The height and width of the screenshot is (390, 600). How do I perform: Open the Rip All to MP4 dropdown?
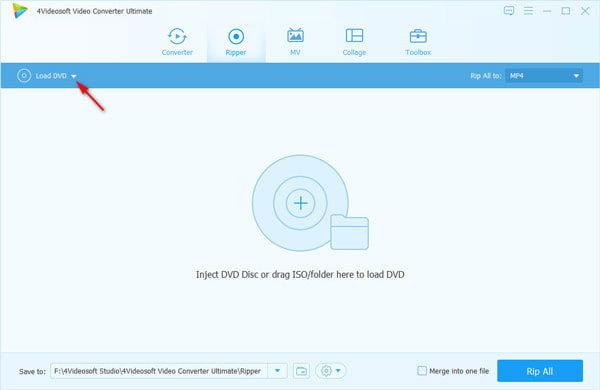pos(544,76)
